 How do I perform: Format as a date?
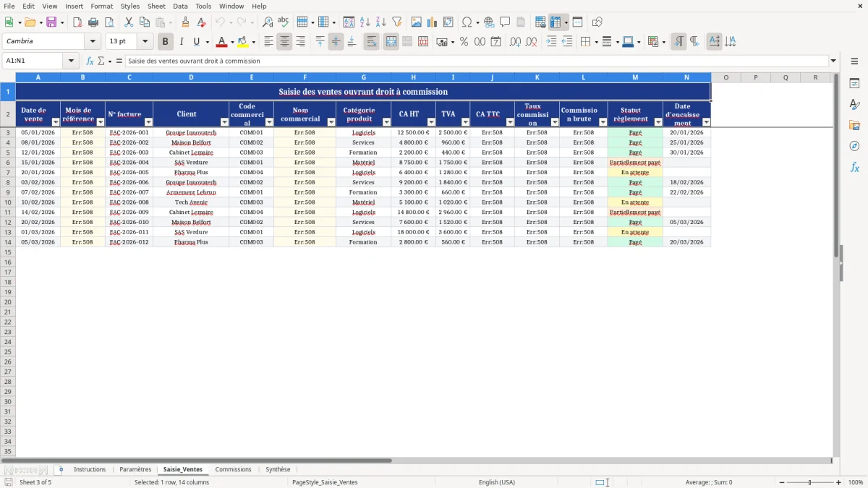pos(495,42)
